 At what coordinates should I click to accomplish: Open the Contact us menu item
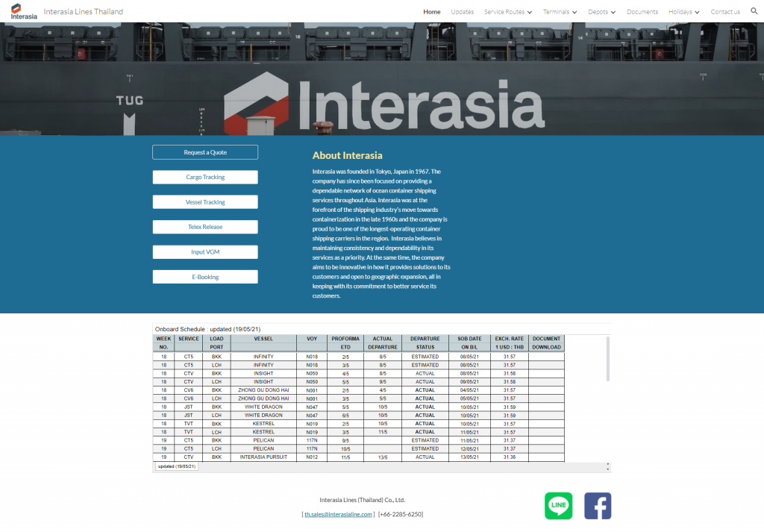pyautogui.click(x=725, y=12)
